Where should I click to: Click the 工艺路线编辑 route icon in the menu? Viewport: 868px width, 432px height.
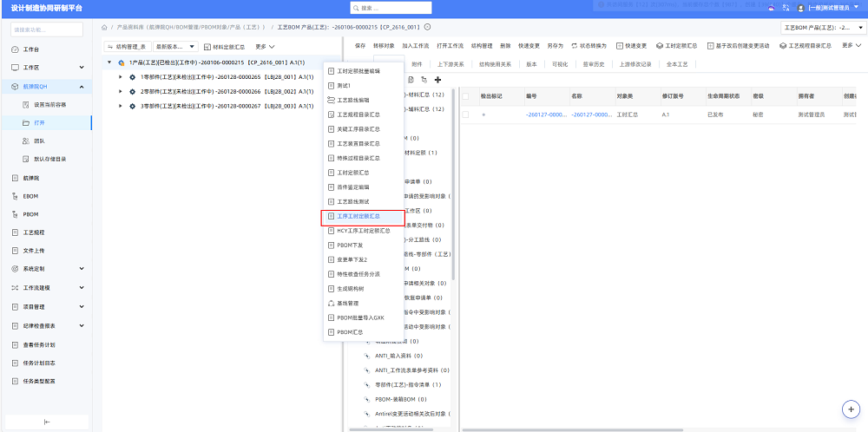(x=332, y=100)
